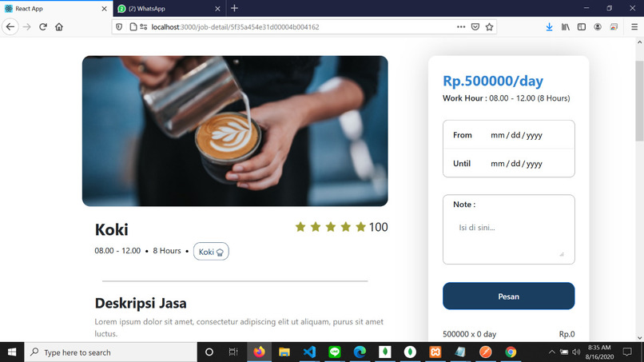Click the taskbar search box
Screen dimensions: 644x362
(111, 352)
